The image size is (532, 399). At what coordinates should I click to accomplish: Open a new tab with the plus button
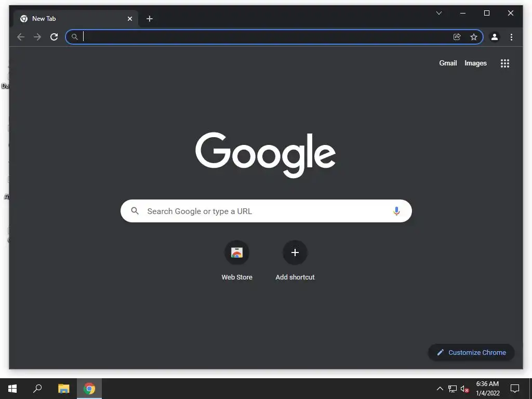[150, 19]
